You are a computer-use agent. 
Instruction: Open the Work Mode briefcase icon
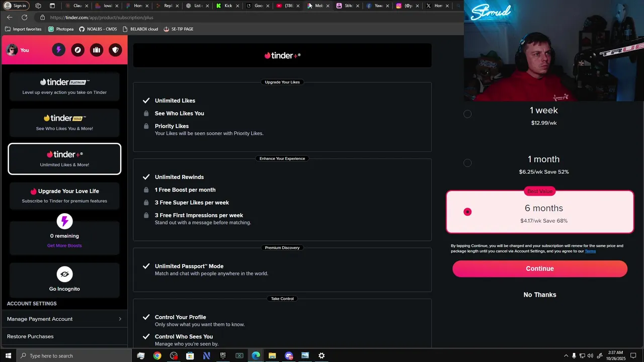pos(97,50)
